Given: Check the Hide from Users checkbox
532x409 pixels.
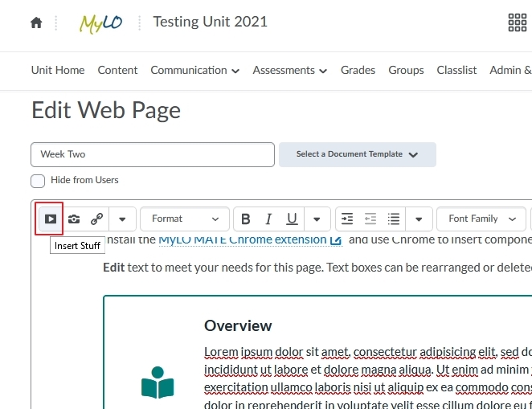Looking at the screenshot, I should point(38,181).
